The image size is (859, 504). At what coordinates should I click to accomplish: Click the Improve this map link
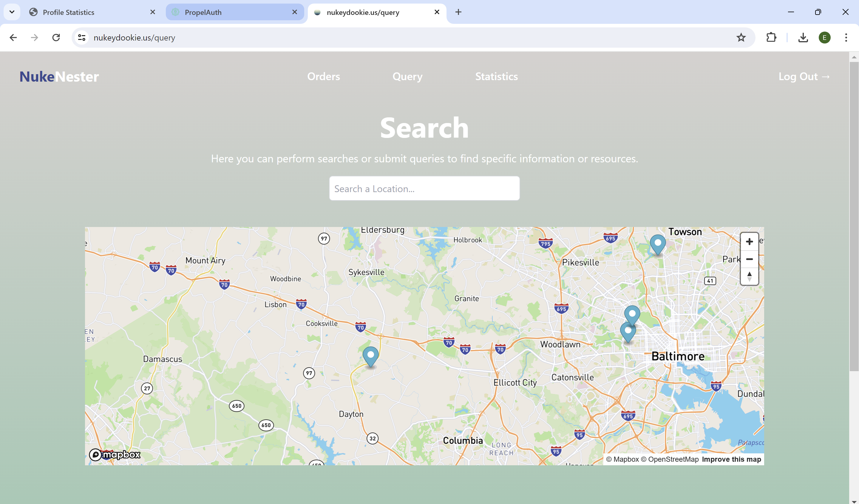[x=731, y=459]
